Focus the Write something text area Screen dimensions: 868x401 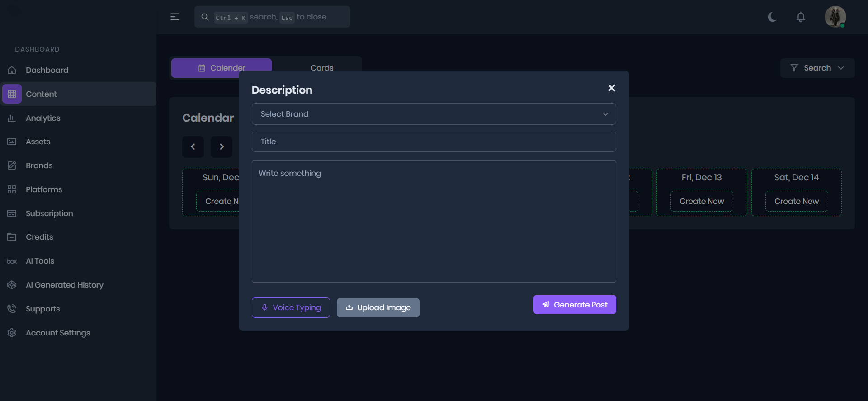[434, 222]
